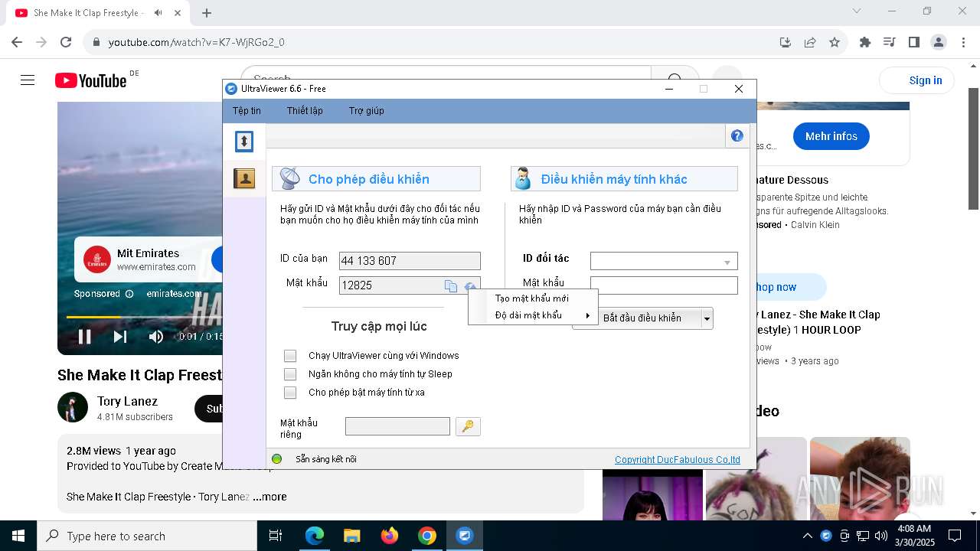Pause the YouTube video

coord(85,337)
